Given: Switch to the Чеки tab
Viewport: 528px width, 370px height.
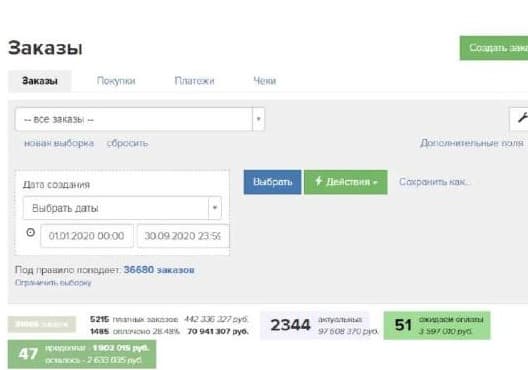Looking at the screenshot, I should [x=265, y=81].
